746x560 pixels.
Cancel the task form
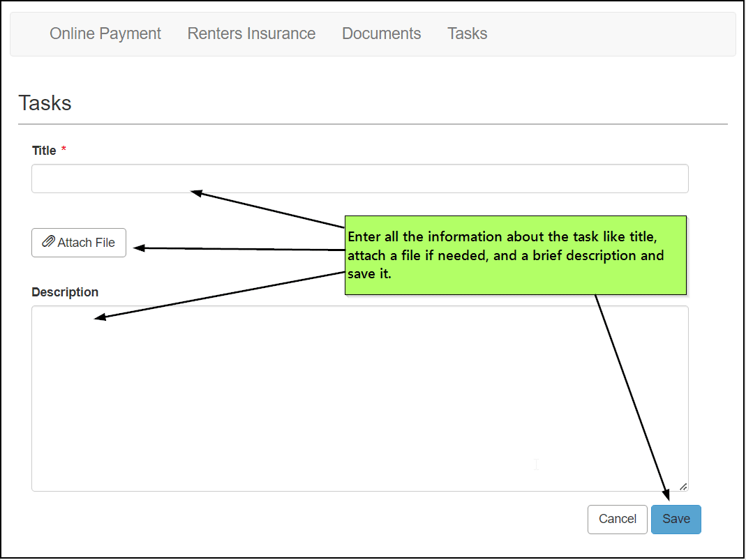[617, 519]
